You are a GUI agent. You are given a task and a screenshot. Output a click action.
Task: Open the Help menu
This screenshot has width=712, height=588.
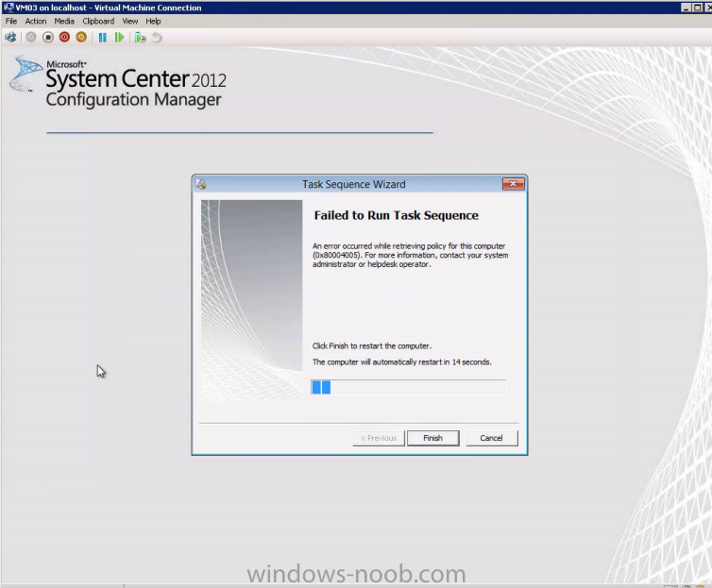coord(153,22)
